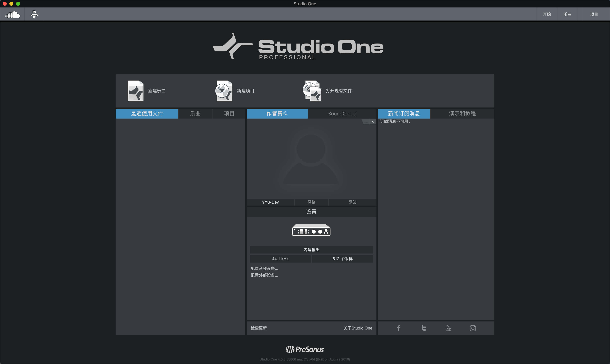Click the audio interface device icon
610x364 pixels.
click(311, 230)
